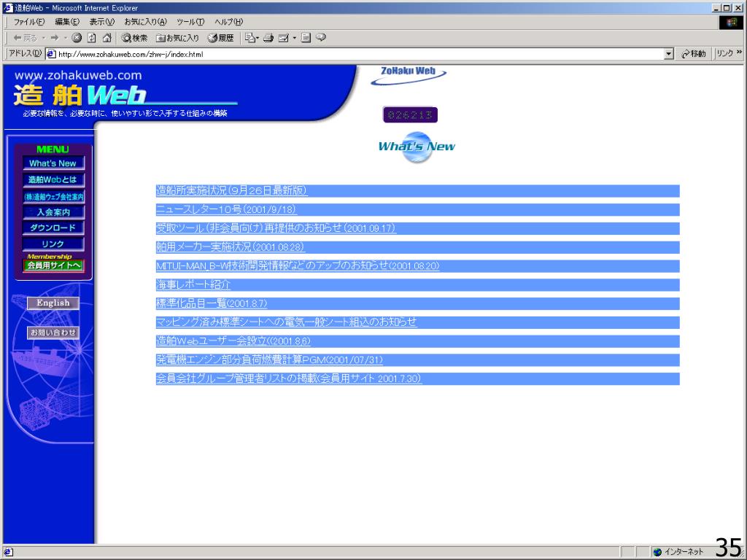Open the View (表示) menu
This screenshot has height=560, width=747.
point(102,22)
